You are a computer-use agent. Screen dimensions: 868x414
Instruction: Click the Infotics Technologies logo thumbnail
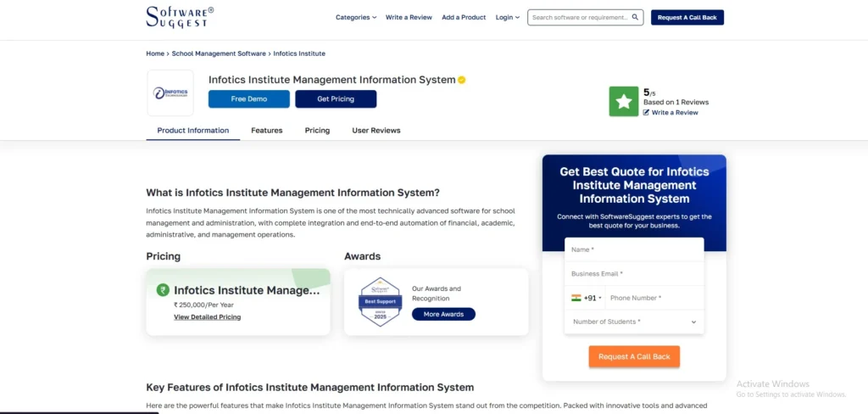[x=170, y=93]
